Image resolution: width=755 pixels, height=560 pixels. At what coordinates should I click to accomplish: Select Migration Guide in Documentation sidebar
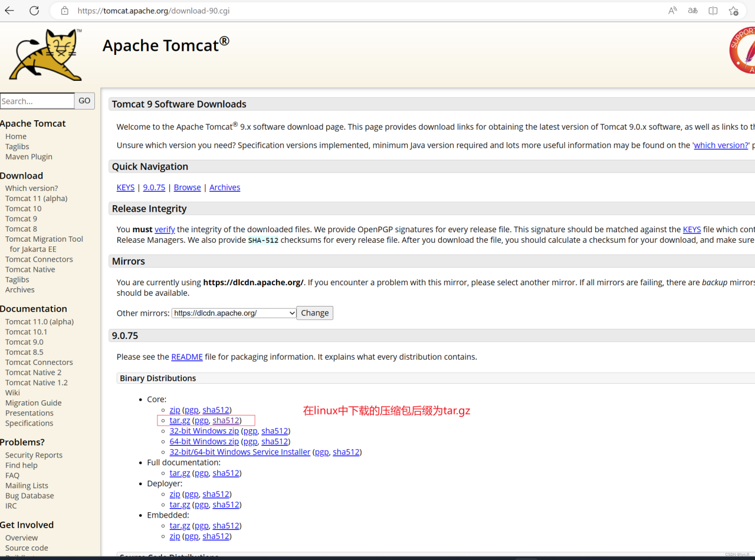click(x=33, y=403)
